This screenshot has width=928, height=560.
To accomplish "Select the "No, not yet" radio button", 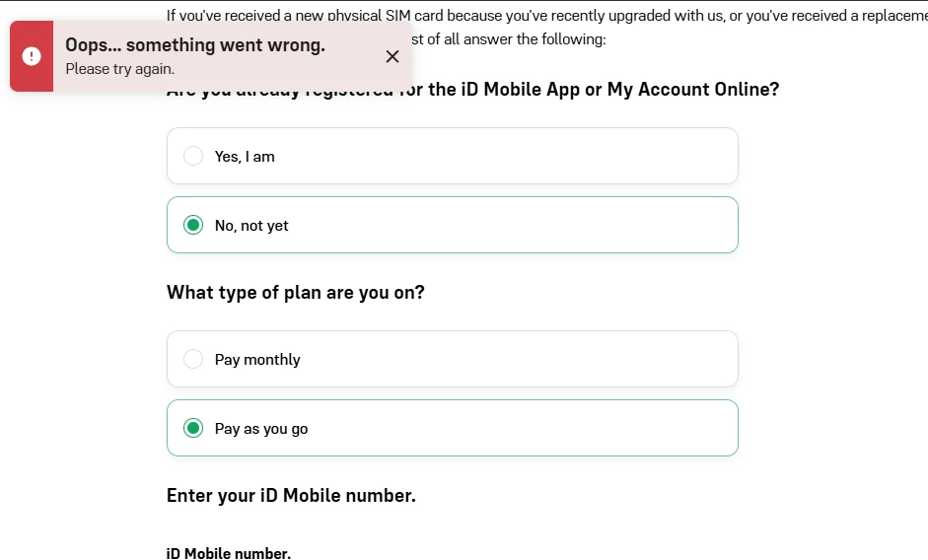I will click(x=193, y=225).
